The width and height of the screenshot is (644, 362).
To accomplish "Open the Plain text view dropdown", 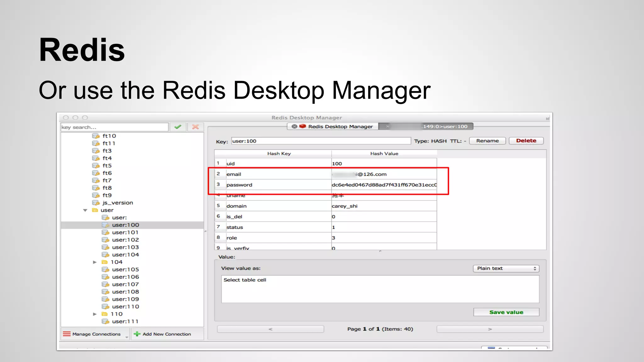I will (506, 268).
